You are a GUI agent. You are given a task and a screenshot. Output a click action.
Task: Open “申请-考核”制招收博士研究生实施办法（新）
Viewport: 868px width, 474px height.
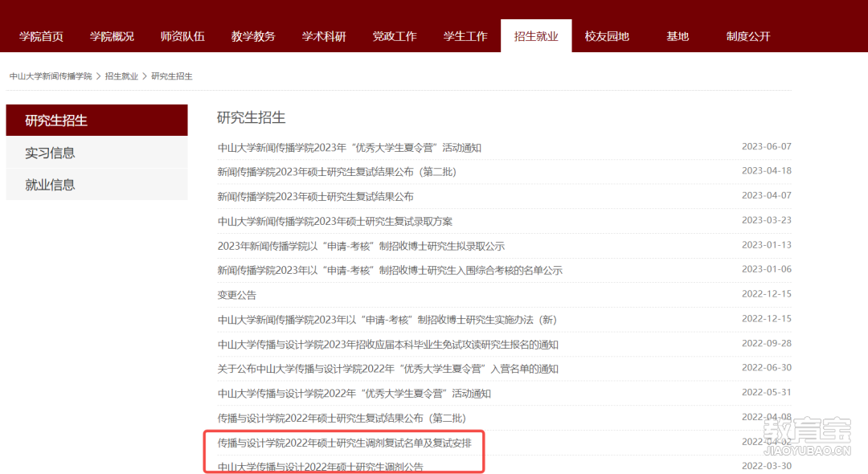tap(387, 320)
